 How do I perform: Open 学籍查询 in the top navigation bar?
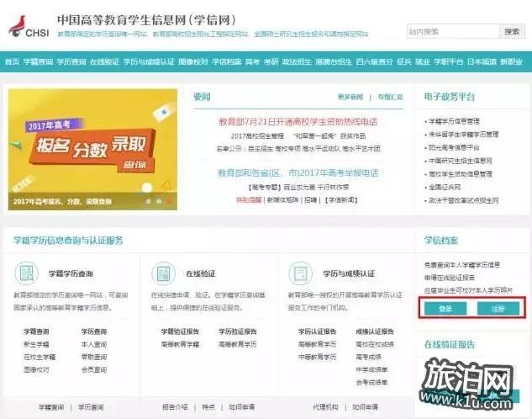click(38, 61)
